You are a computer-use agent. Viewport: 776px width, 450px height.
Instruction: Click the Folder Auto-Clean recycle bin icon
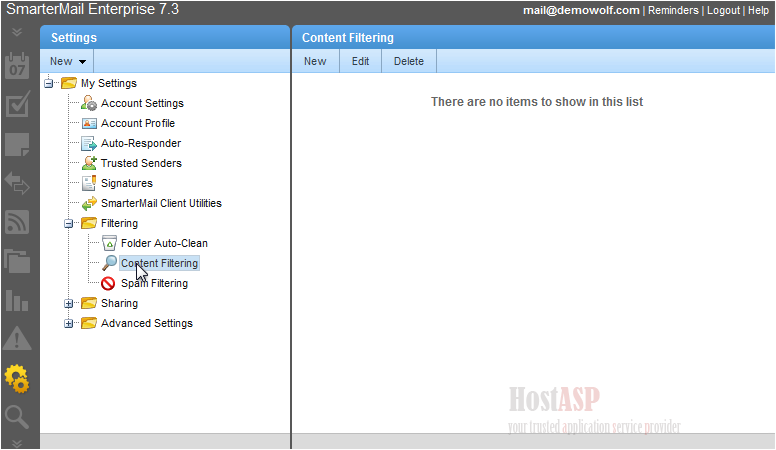pos(109,243)
